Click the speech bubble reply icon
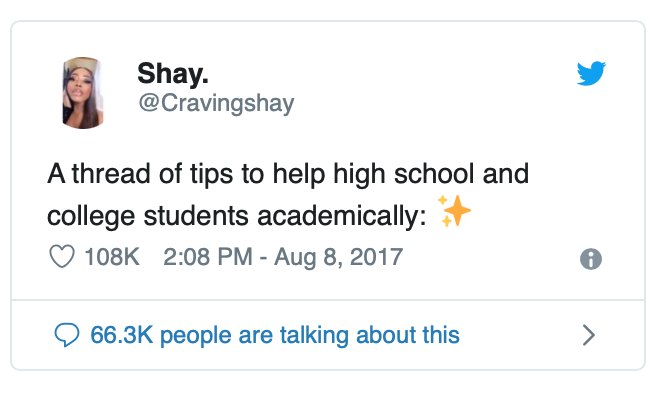The height and width of the screenshot is (394, 666). 67,335
